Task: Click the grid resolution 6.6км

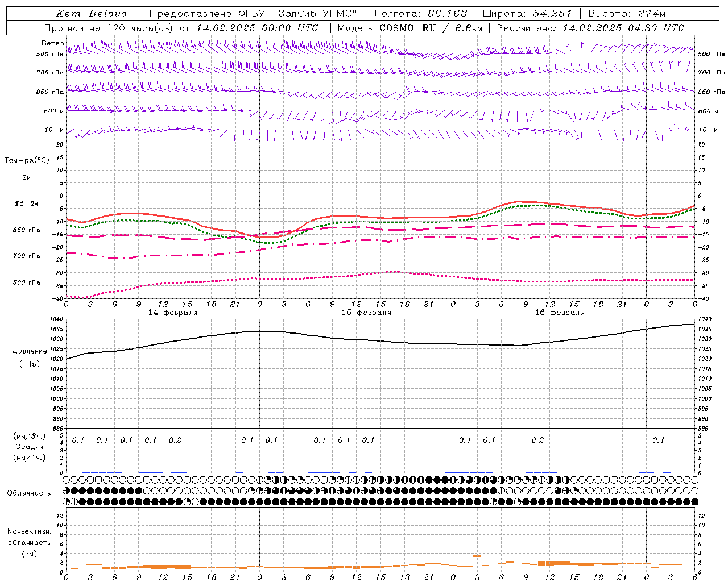Action: point(469,28)
